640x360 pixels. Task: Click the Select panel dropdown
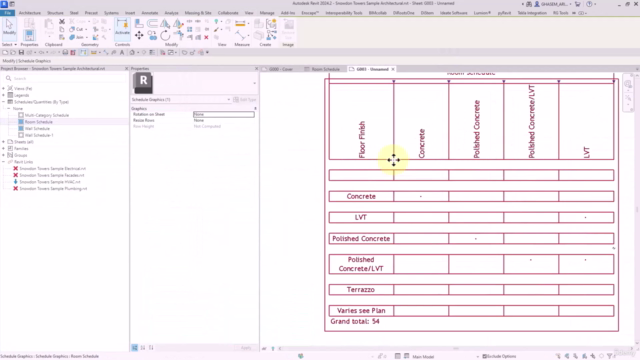click(x=9, y=44)
